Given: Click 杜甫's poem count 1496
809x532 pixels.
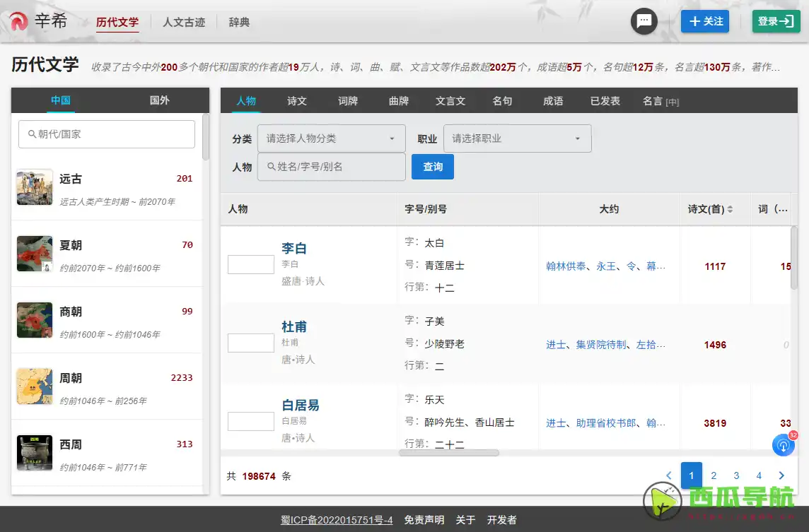Looking at the screenshot, I should (x=715, y=345).
